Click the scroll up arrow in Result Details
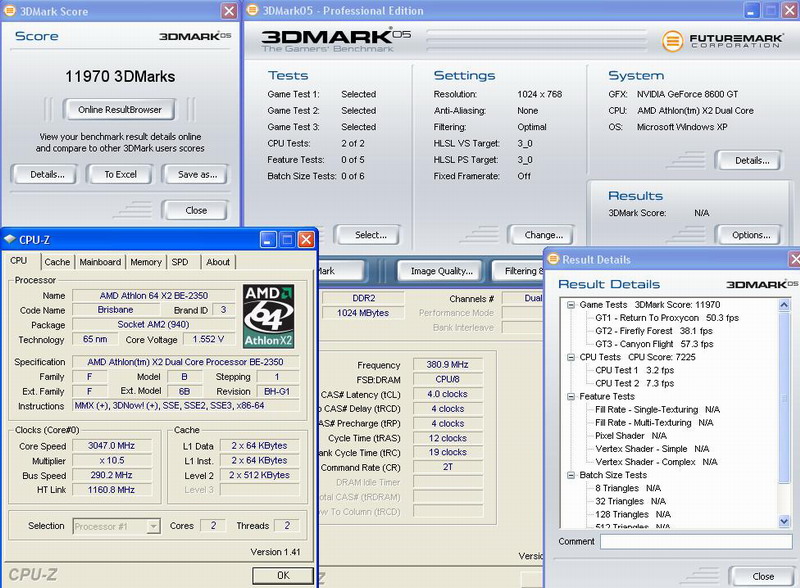800x588 pixels. coord(784,305)
